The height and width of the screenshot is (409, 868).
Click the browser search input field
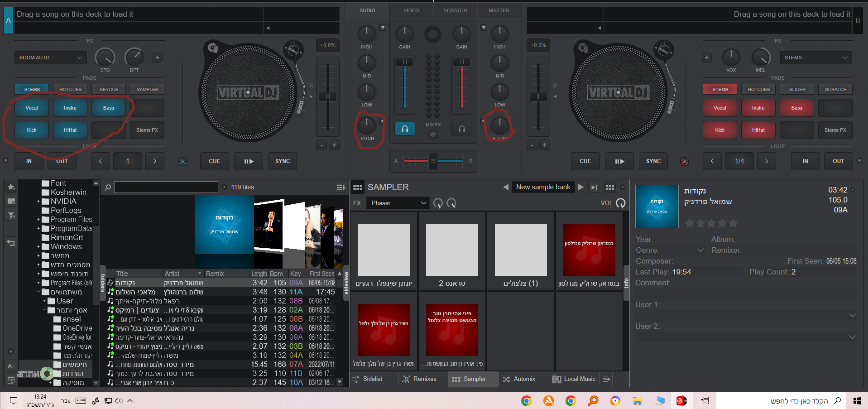pyautogui.click(x=166, y=187)
